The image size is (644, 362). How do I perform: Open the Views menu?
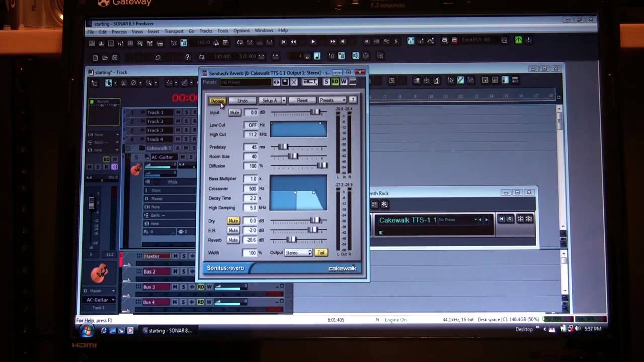137,32
